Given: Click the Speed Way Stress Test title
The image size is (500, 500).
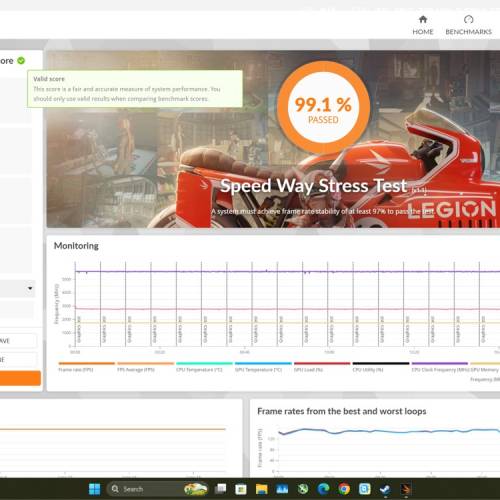Looking at the screenshot, I should [x=313, y=186].
